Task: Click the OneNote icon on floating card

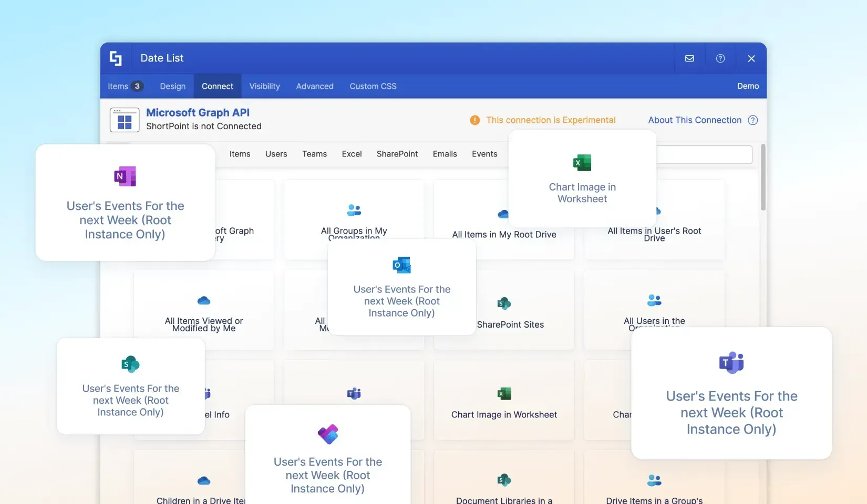Action: click(x=125, y=176)
